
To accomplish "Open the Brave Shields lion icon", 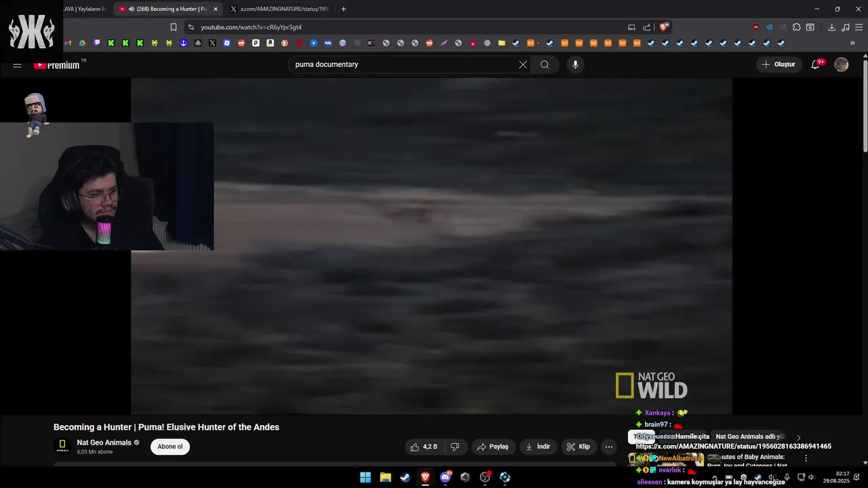I will [x=664, y=27].
